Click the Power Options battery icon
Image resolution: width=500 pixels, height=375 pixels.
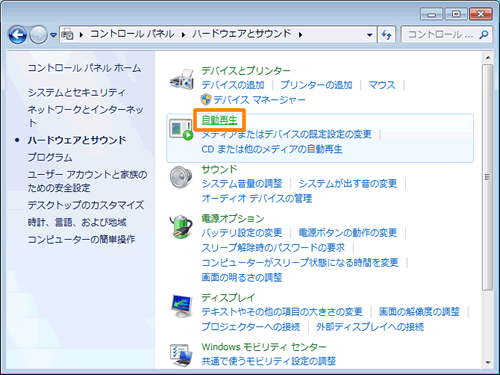click(181, 227)
